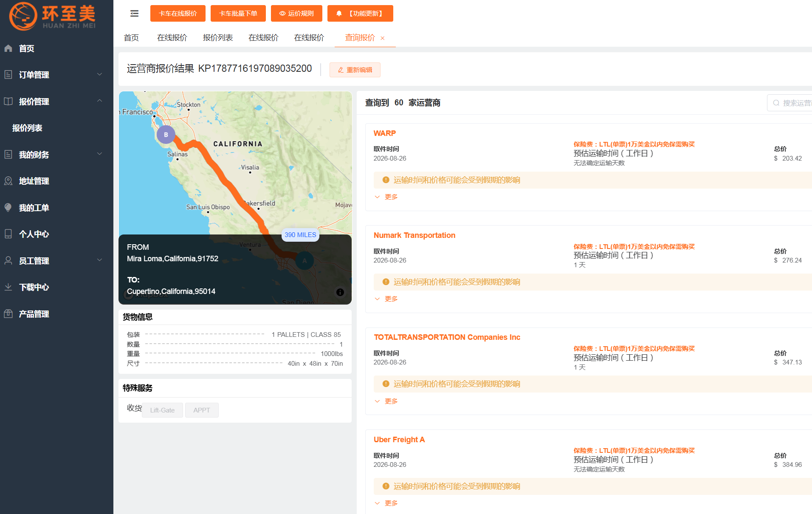
Task: Expand 更多 details for Numark Transportation
Action: 386,299
